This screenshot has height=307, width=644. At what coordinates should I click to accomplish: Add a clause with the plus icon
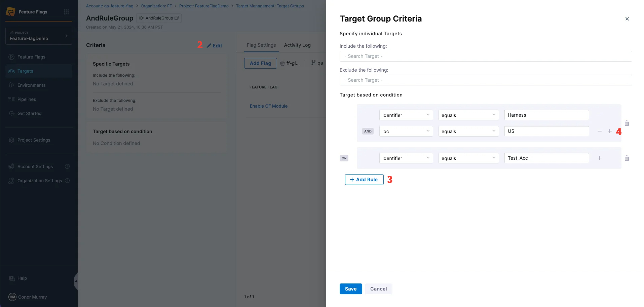610,131
